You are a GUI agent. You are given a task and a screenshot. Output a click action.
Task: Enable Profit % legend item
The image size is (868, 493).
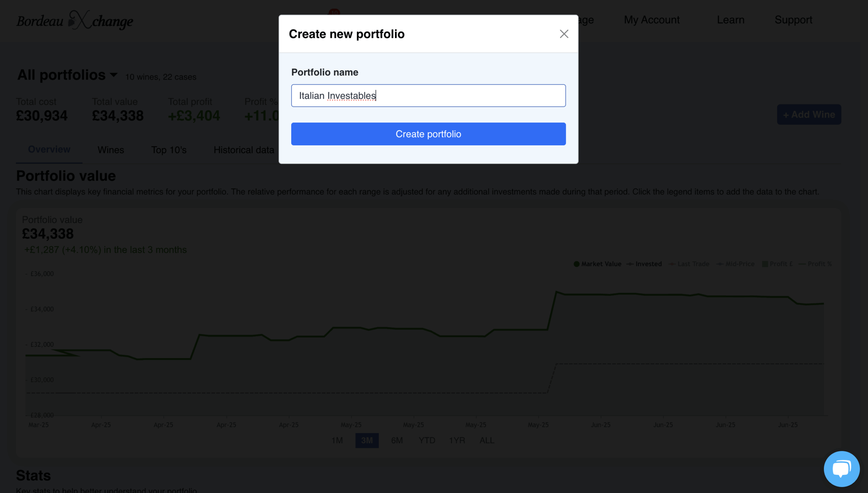coord(815,264)
